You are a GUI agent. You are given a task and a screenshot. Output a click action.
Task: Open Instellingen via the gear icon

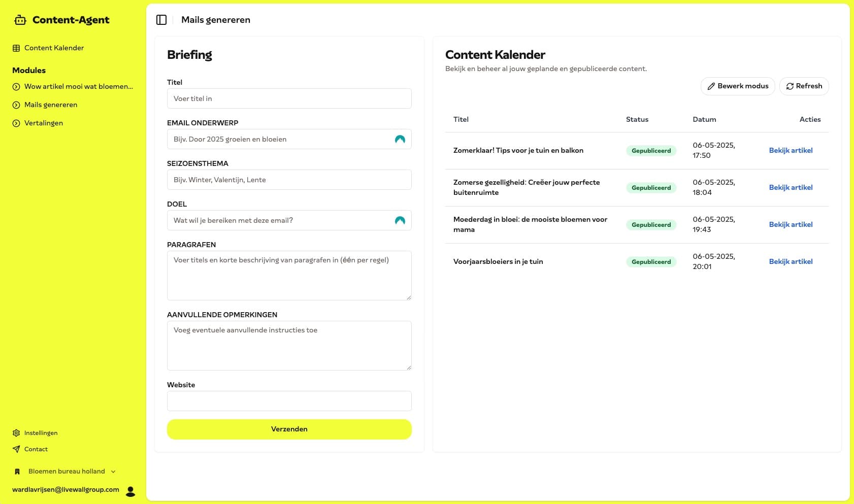point(16,433)
